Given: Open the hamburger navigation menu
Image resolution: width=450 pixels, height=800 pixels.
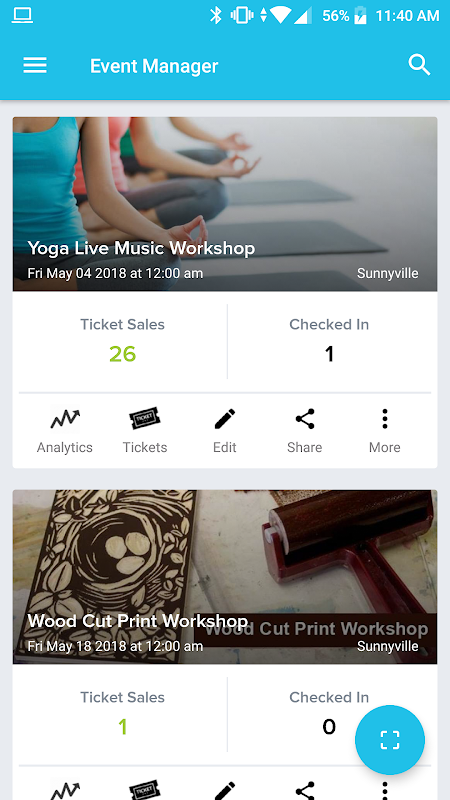Looking at the screenshot, I should pyautogui.click(x=35, y=65).
